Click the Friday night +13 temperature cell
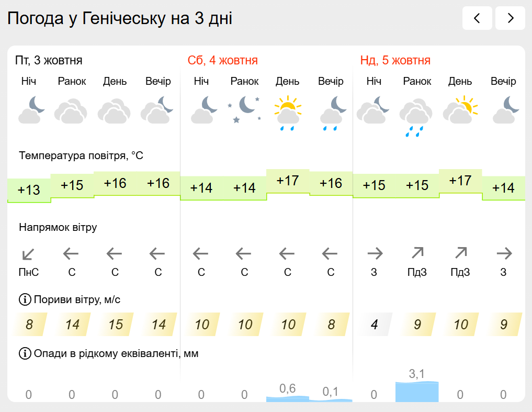This screenshot has height=412, width=532. 29,190
